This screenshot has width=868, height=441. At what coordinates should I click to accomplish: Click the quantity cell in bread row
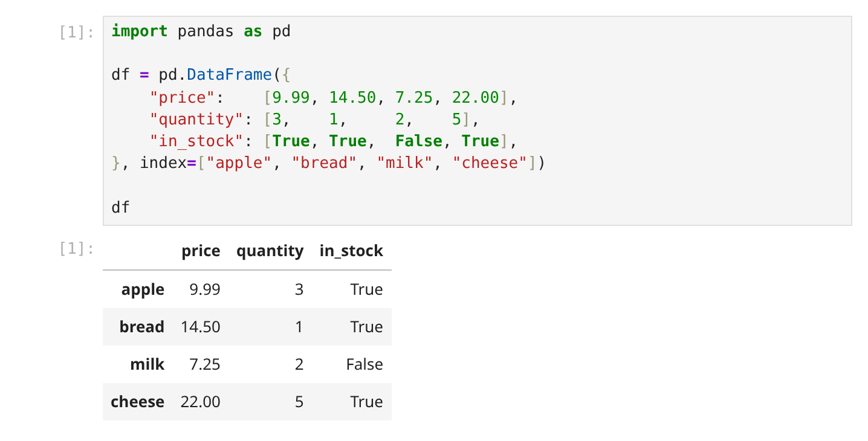click(299, 327)
